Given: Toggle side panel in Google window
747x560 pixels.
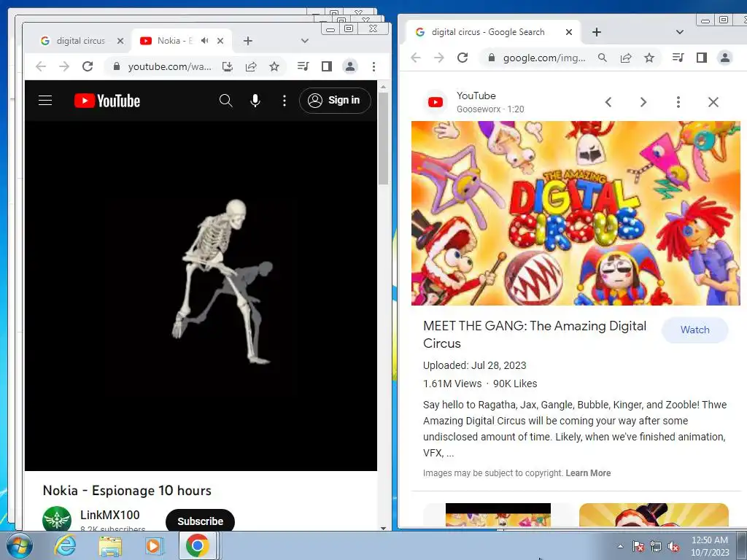Looking at the screenshot, I should [x=701, y=58].
